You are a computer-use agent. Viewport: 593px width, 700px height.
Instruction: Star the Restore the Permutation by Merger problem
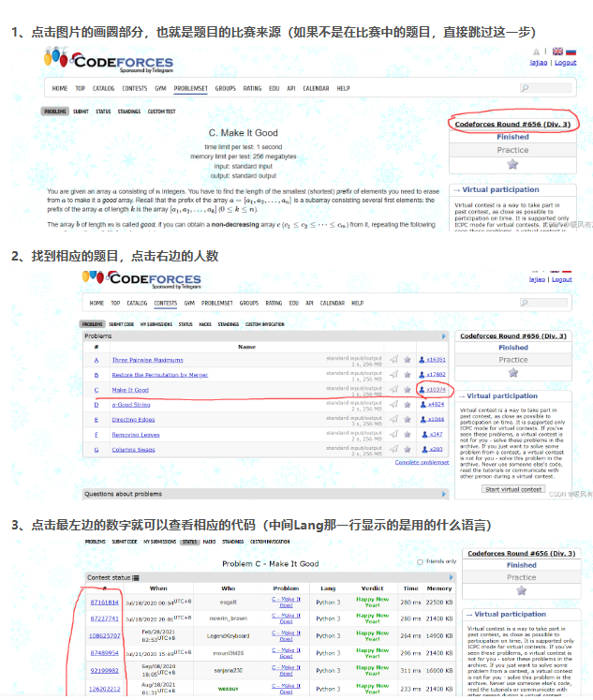[x=408, y=374]
